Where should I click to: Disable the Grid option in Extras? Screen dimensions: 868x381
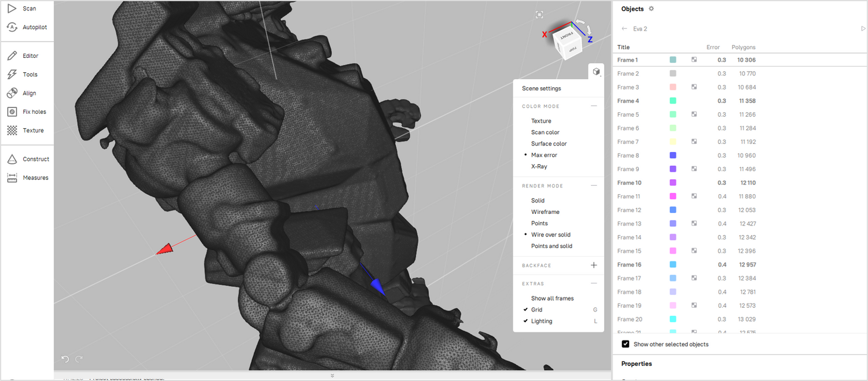[536, 310]
